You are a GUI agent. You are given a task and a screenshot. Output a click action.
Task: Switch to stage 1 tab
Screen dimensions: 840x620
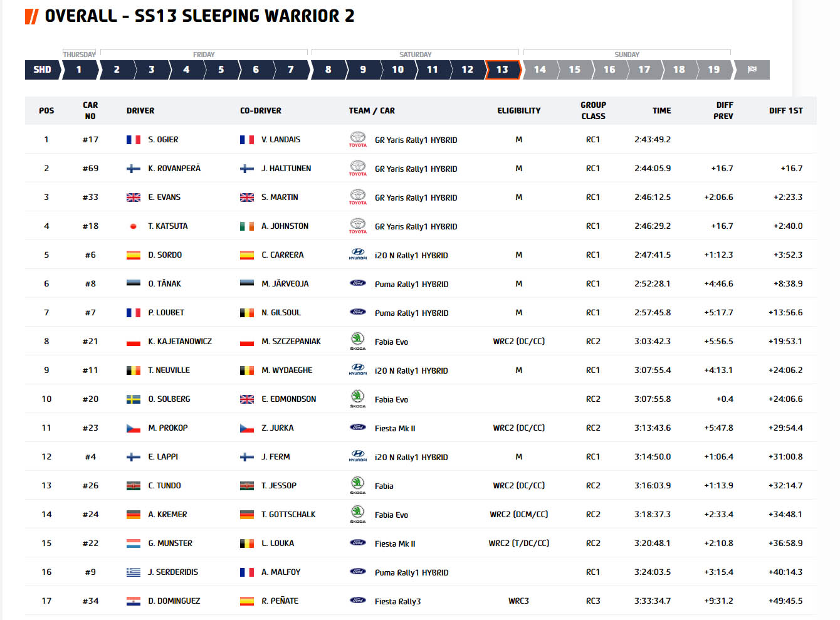click(79, 70)
